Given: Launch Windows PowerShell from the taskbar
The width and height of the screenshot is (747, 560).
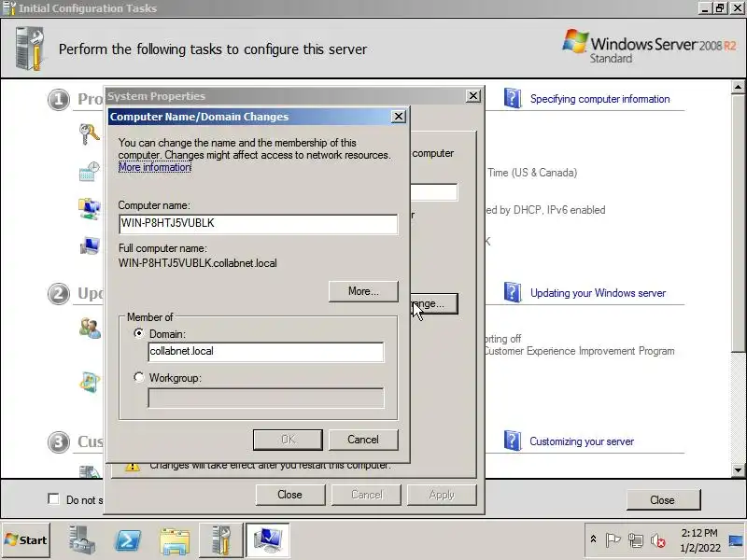Looking at the screenshot, I should coord(128,540).
